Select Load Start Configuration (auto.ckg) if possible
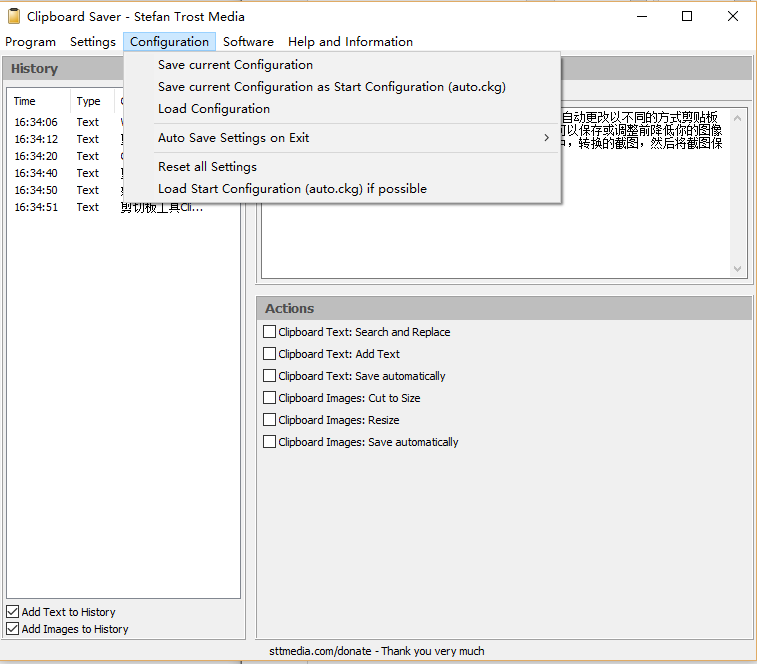 292,189
